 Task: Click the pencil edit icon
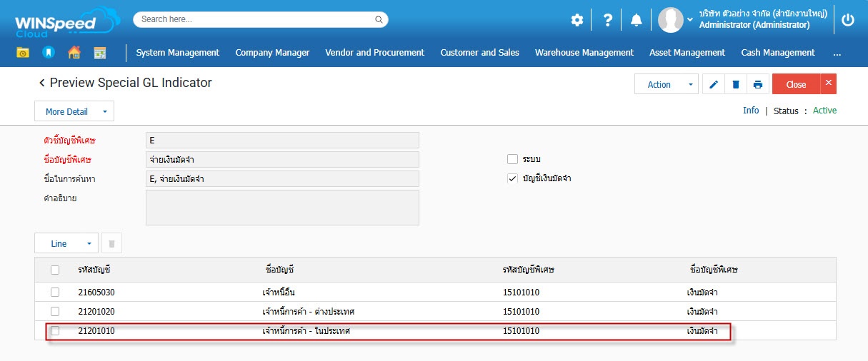(x=713, y=84)
